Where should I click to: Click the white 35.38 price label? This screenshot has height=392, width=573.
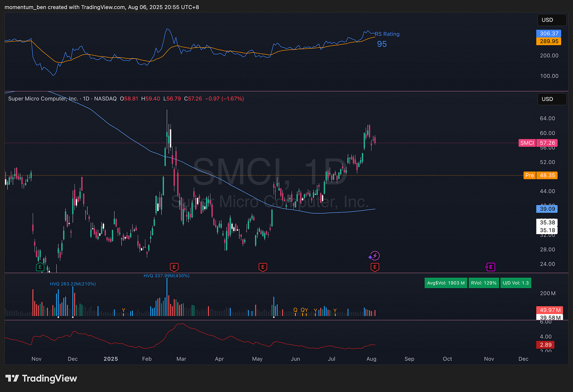tap(547, 222)
